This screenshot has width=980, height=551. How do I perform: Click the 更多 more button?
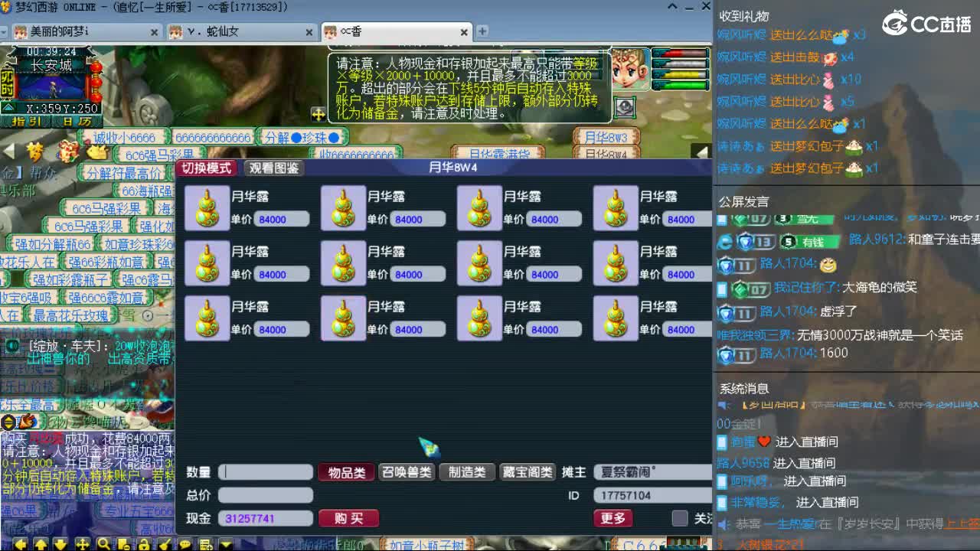pos(612,518)
